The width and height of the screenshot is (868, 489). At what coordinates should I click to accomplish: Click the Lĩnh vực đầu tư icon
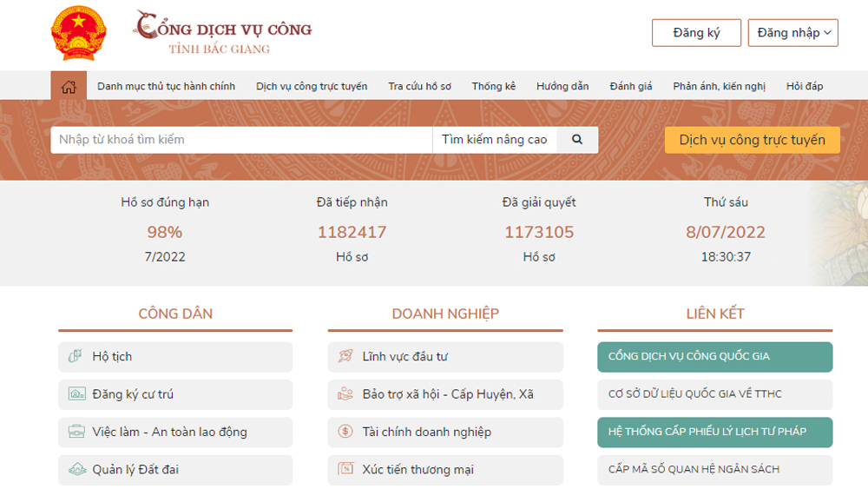coord(345,357)
